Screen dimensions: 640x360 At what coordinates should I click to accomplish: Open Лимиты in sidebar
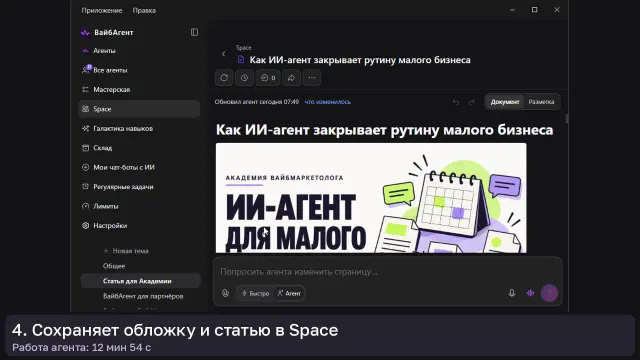139,206
